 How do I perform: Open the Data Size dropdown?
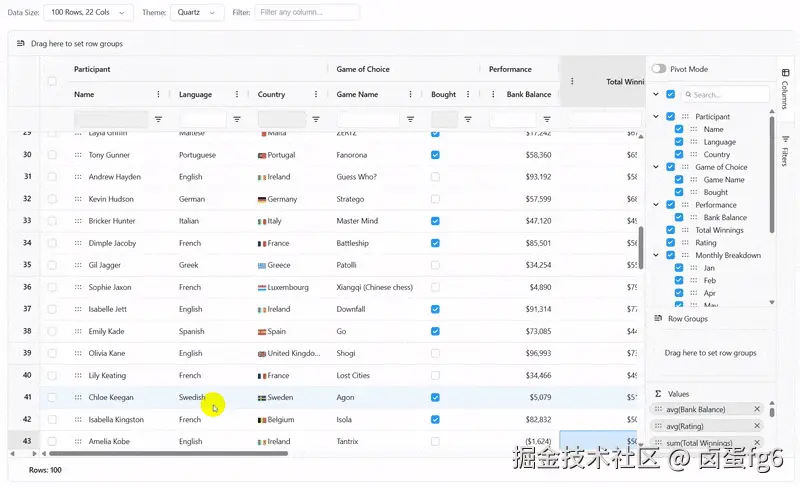[88, 12]
